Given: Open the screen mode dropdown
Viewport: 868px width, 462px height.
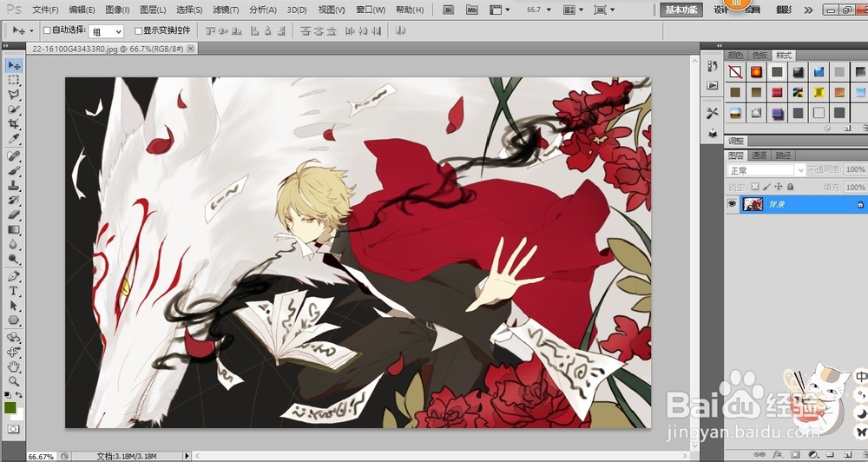Looking at the screenshot, I should (604, 10).
